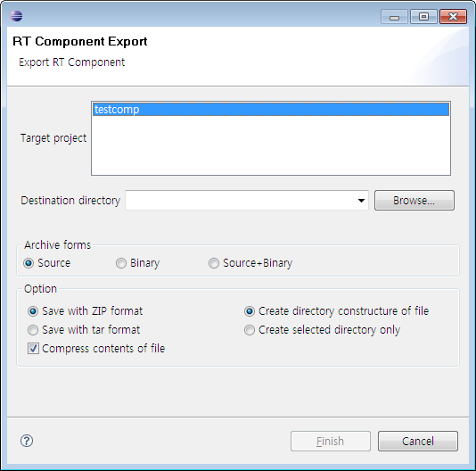Close the dialog with the red X
The width and height of the screenshot is (476, 471).
tap(453, 17)
